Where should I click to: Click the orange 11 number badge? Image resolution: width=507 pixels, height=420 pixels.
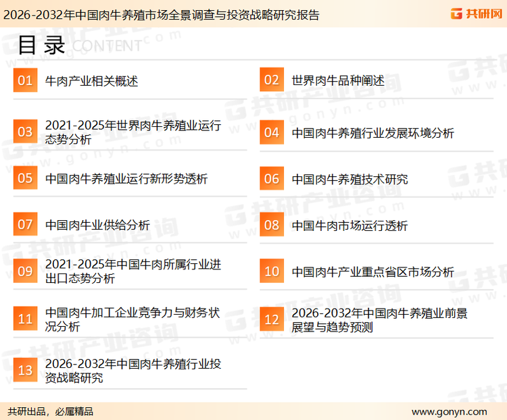[x=25, y=319]
